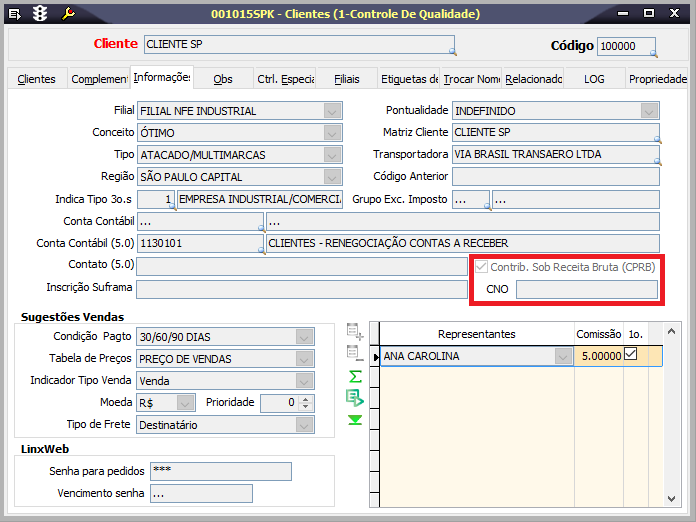The width and height of the screenshot is (696, 522).
Task: Decrease the Prioridade spinner value
Action: (x=305, y=407)
